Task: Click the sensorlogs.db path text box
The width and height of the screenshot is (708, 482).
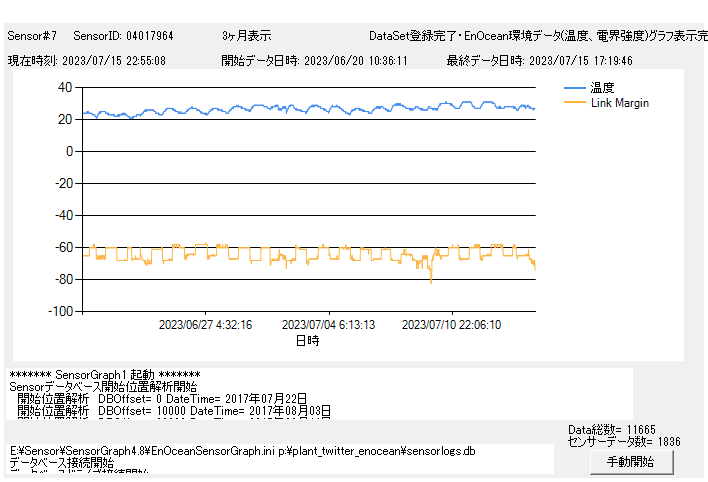Action: 280,458
